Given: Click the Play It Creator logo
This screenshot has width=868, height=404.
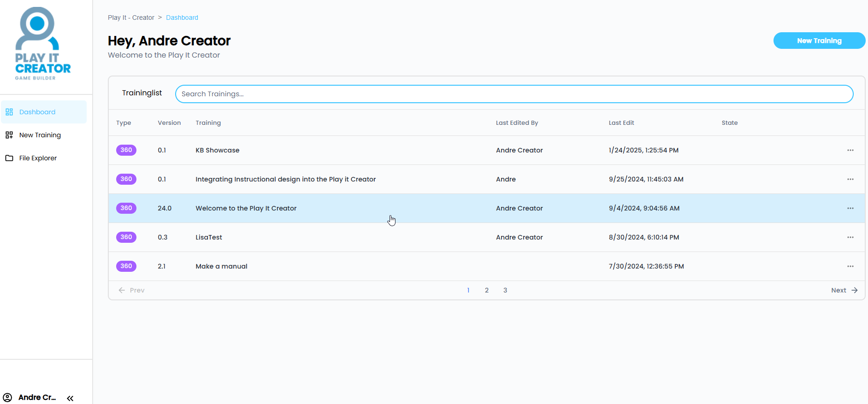Looking at the screenshot, I should 42,44.
